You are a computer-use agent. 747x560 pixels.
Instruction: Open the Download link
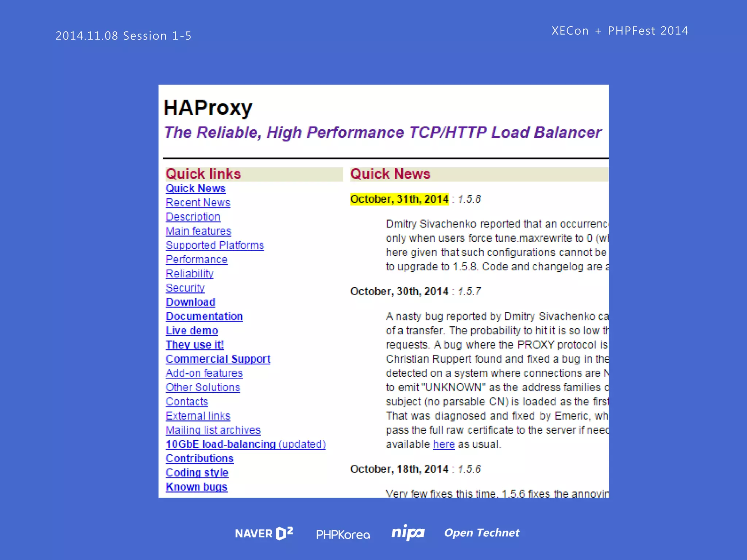(x=190, y=302)
